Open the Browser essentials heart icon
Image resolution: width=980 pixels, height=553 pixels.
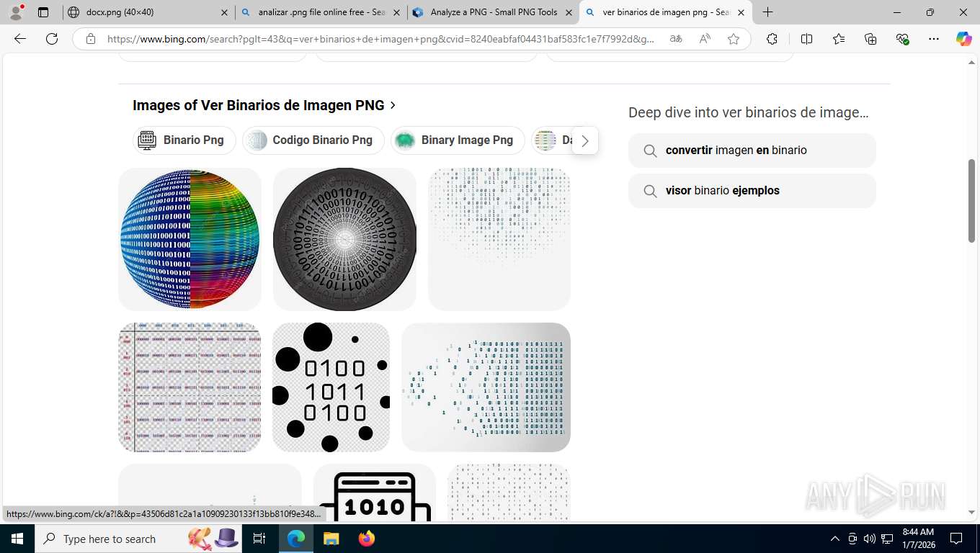902,39
